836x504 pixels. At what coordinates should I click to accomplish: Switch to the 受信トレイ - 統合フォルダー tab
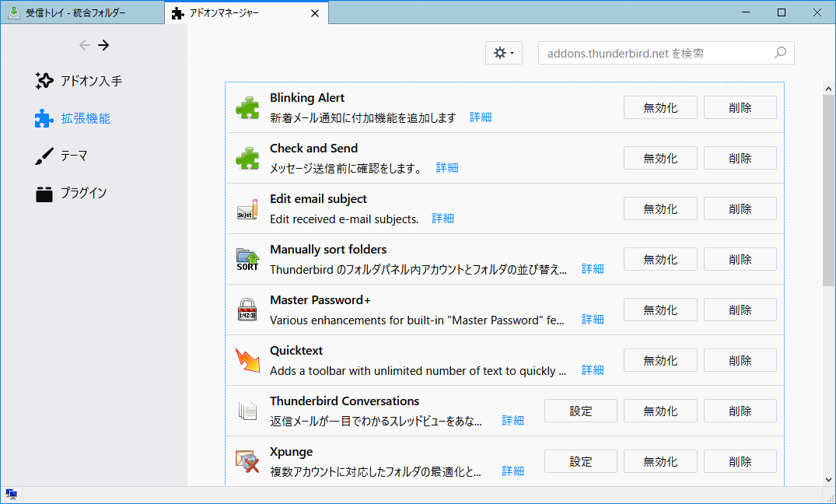click(82, 12)
